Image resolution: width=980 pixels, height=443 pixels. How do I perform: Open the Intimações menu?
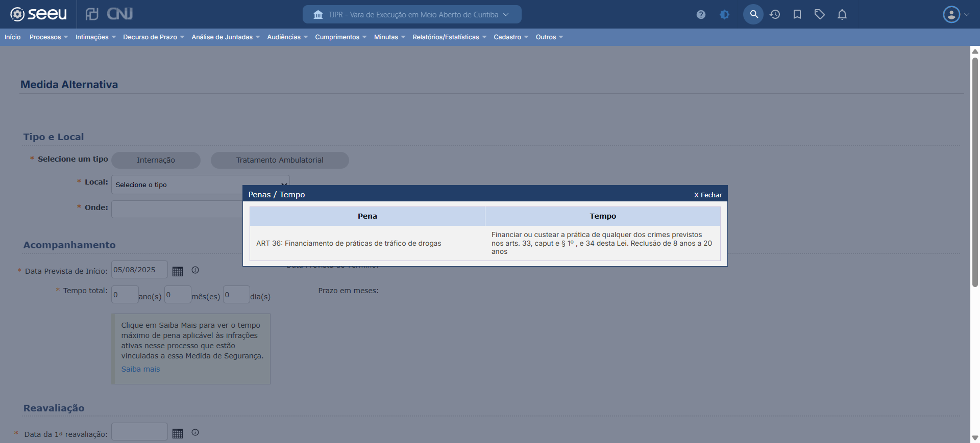[95, 37]
